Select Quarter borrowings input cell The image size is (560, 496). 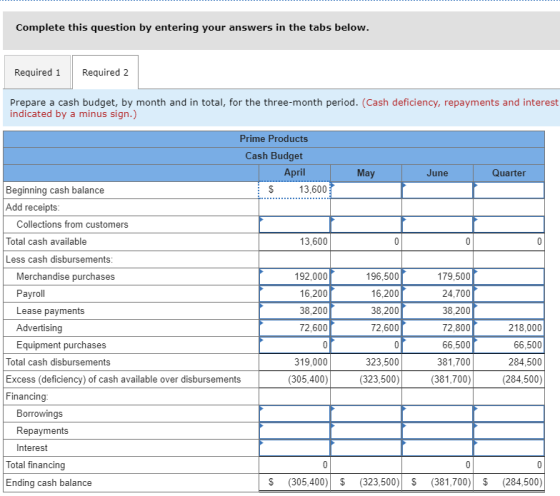(509, 414)
